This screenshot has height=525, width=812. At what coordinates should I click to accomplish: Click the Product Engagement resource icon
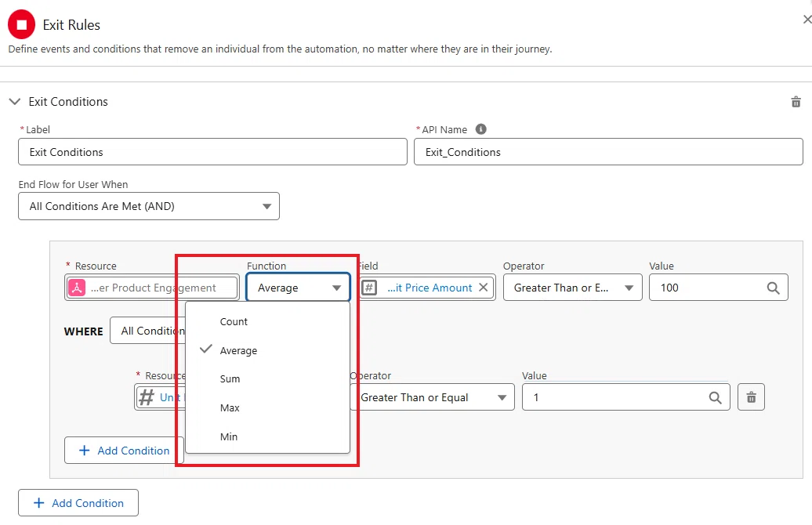[x=77, y=288]
